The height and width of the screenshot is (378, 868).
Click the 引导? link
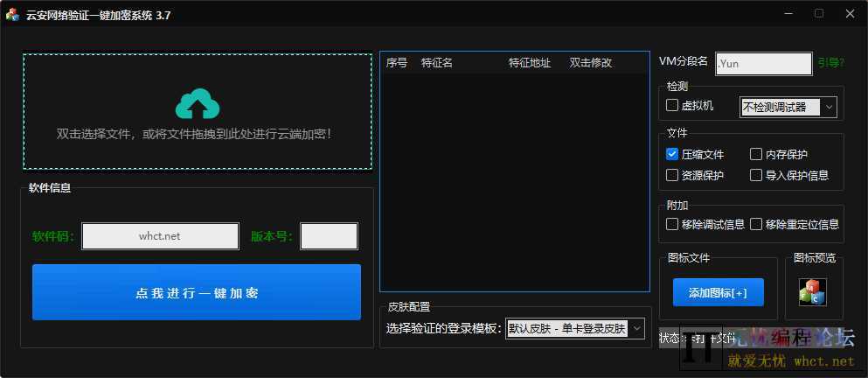(830, 63)
